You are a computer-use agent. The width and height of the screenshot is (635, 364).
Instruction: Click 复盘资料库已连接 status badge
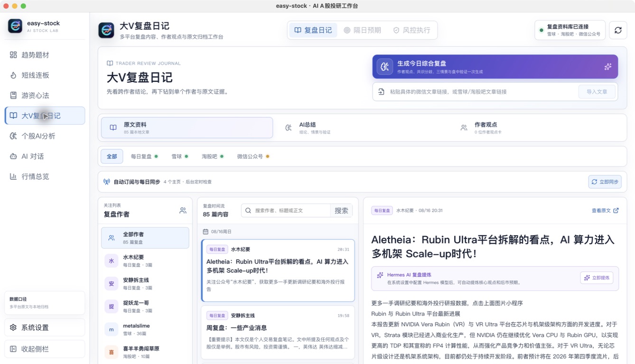click(x=570, y=30)
